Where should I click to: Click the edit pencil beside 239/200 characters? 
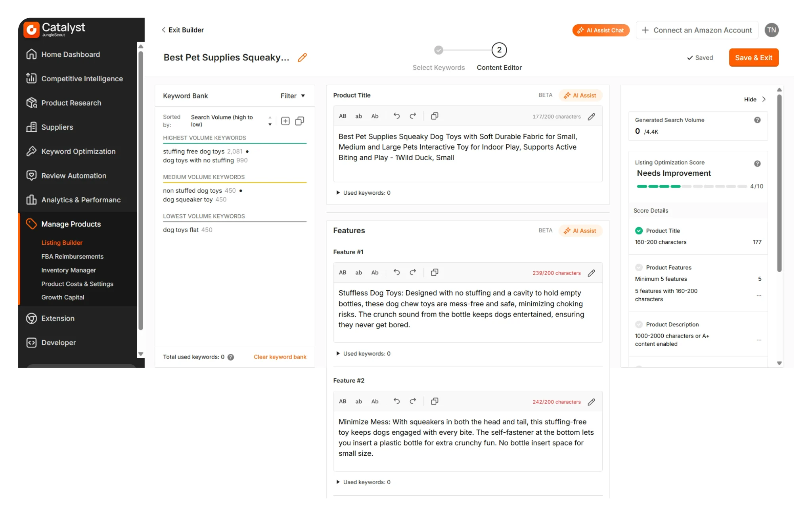click(x=592, y=273)
